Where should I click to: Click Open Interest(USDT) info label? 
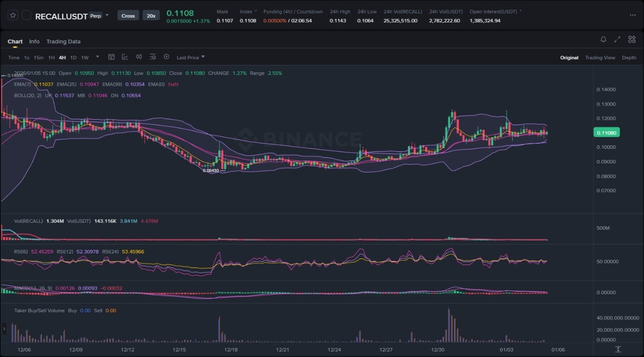(494, 12)
